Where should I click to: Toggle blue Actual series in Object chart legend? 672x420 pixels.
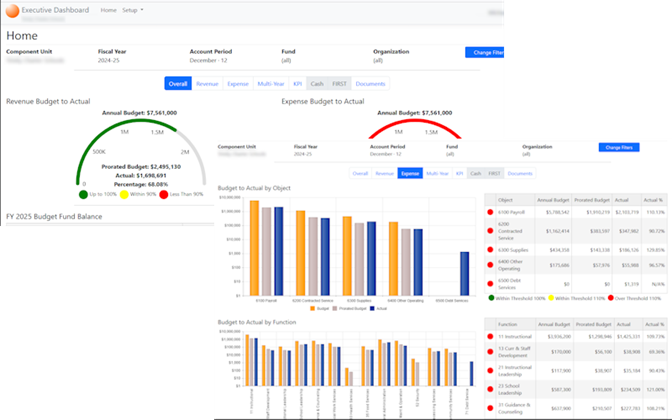372,309
